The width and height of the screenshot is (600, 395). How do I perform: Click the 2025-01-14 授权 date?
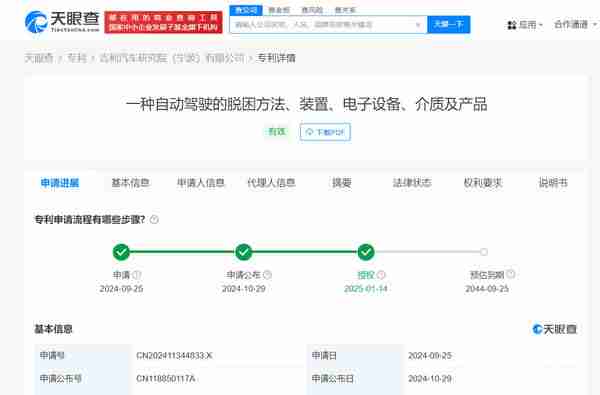coord(366,289)
